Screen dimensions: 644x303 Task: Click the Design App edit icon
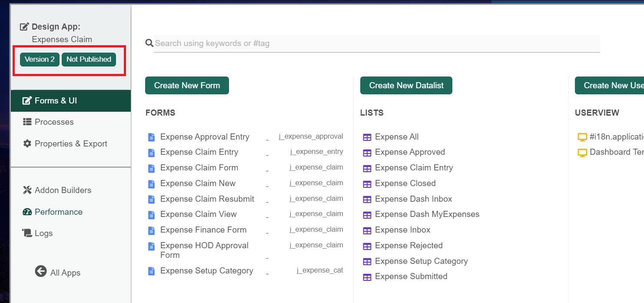(24, 27)
